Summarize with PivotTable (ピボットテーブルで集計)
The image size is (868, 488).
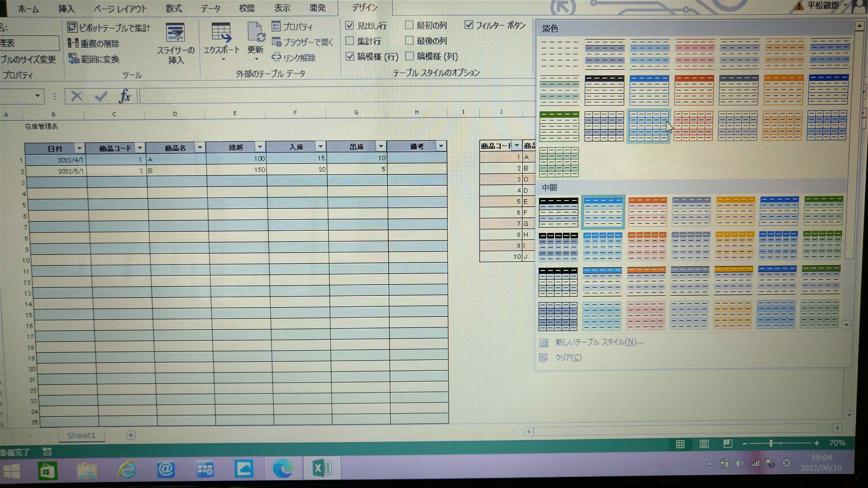108,28
